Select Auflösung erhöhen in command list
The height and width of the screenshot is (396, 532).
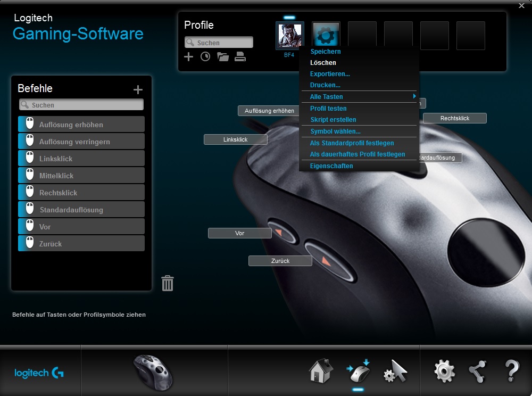pyautogui.click(x=81, y=124)
